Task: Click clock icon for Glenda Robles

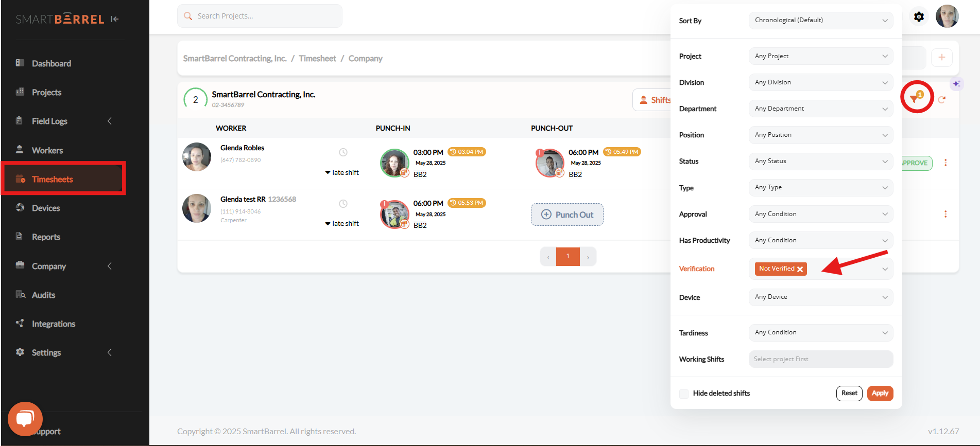Action: point(343,152)
